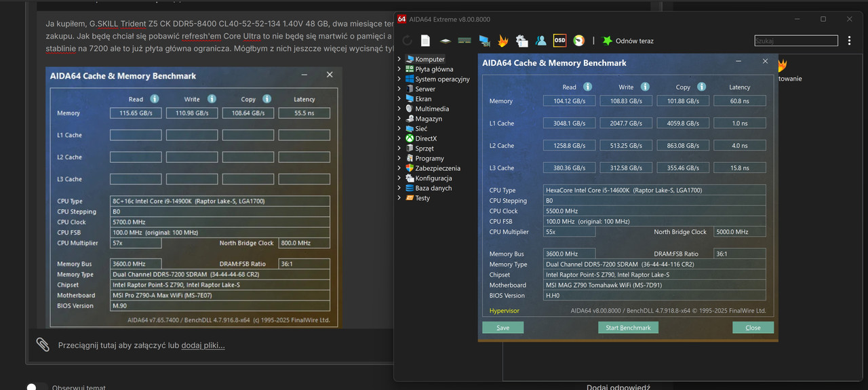Expand the Ekran tree node
The image size is (868, 390).
[399, 98]
